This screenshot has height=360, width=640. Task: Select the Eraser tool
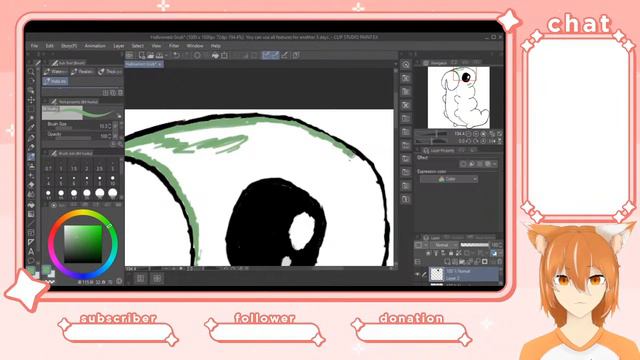[x=31, y=185]
